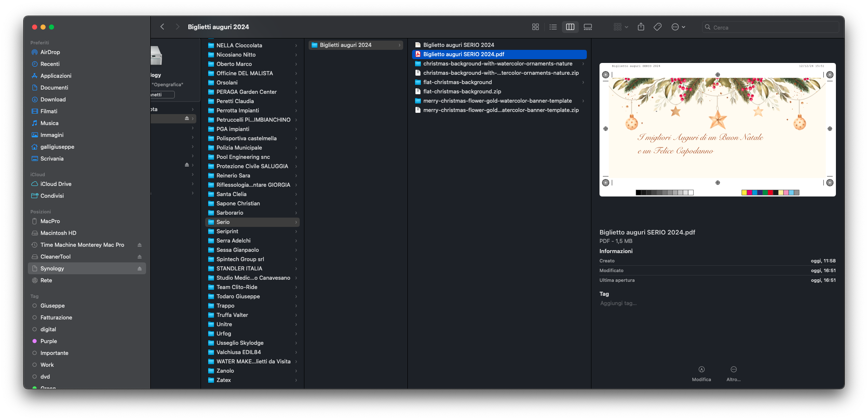Image resolution: width=868 pixels, height=420 pixels.
Task: Click the PDF preview thumbnail
Action: [x=717, y=130]
